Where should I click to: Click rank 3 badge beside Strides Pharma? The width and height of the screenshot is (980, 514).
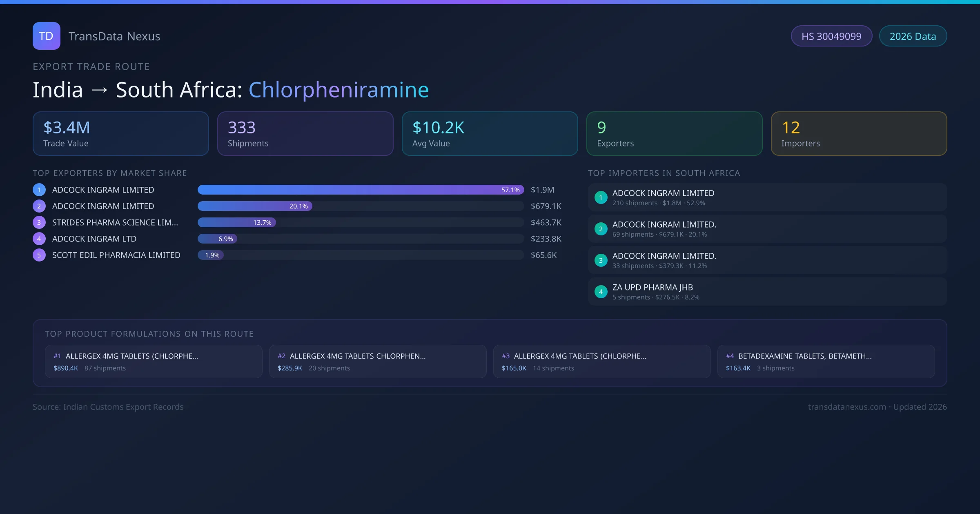point(39,222)
